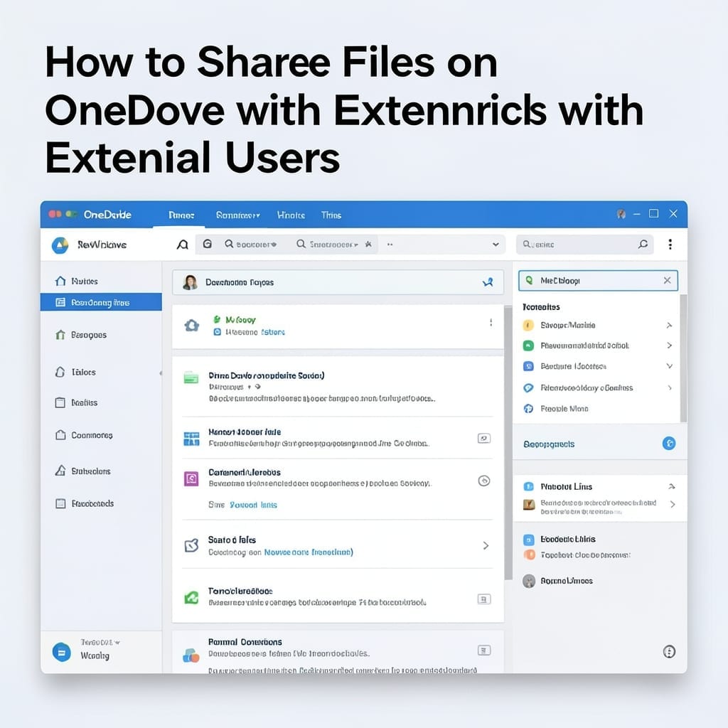Screen dimensions: 728x728
Task: Click the two-dot more icon in toolbar
Action: pyautogui.click(x=390, y=245)
